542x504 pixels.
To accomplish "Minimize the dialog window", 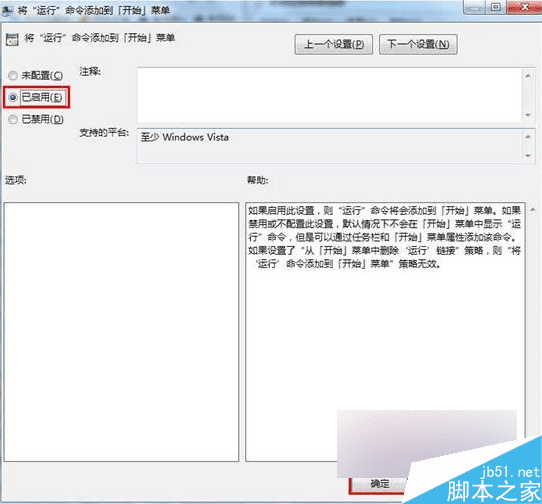I will tap(475, 7).
